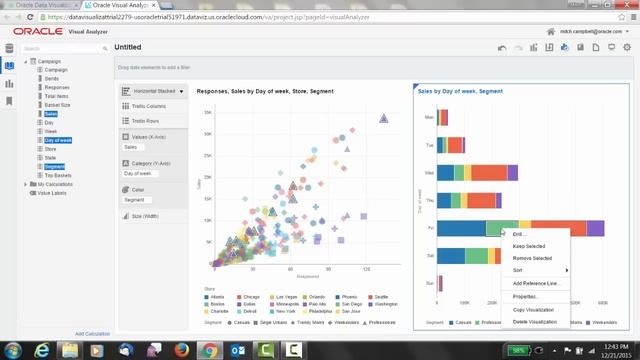640x360 pixels.
Task: Select the Basket Size data element
Action: [58, 105]
